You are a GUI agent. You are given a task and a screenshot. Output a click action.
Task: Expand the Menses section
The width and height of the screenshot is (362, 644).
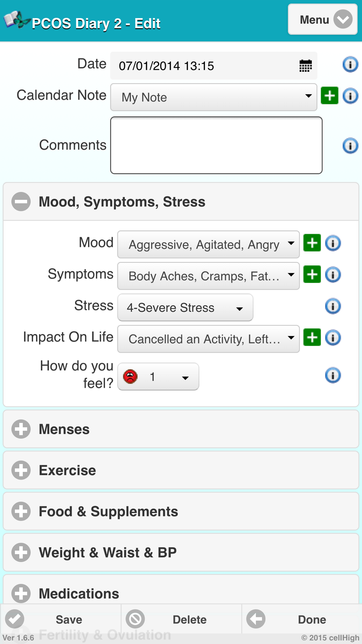tap(21, 429)
